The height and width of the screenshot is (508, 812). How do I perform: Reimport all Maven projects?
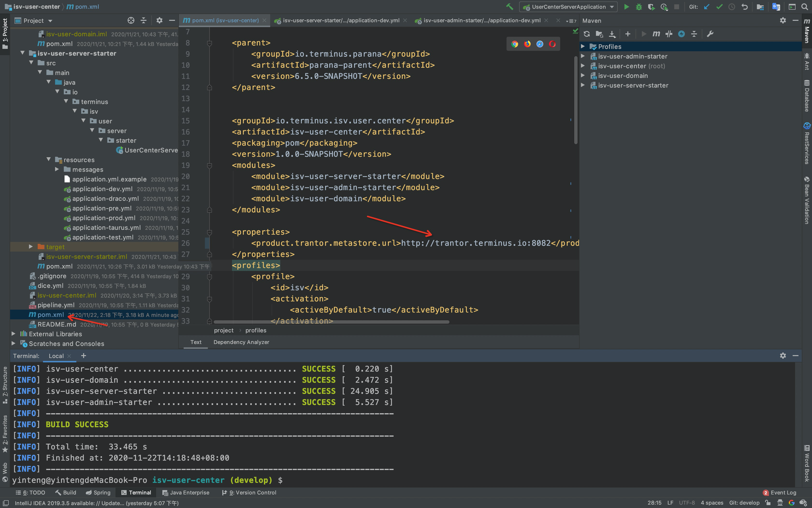point(587,34)
